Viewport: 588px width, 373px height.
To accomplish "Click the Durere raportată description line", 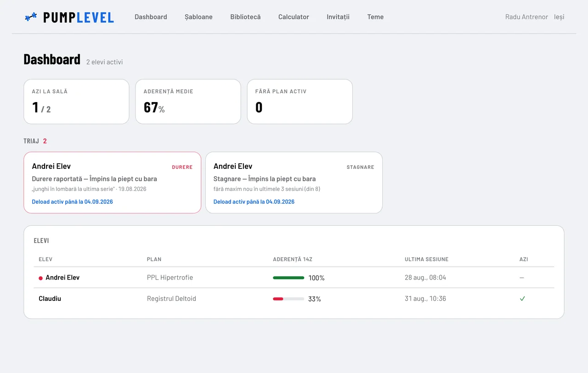I will point(94,179).
